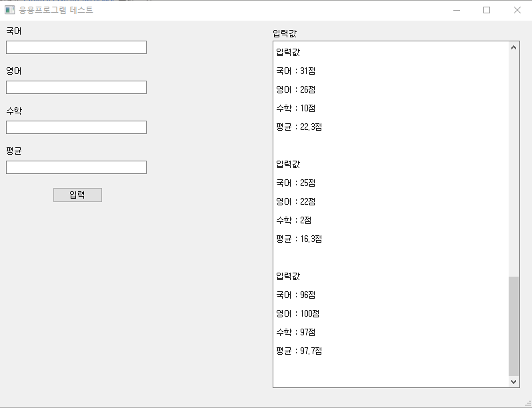
Task: Click the line '국어 : 31점'
Action: pyautogui.click(x=296, y=71)
